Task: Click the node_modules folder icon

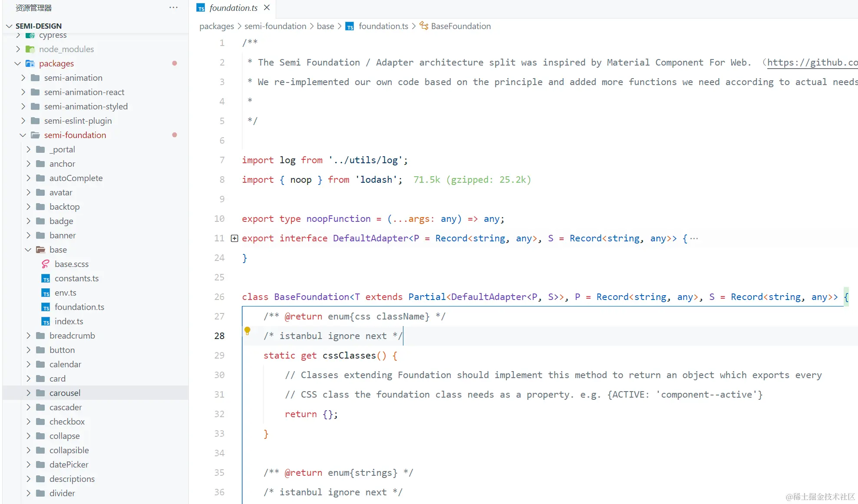Action: point(30,49)
